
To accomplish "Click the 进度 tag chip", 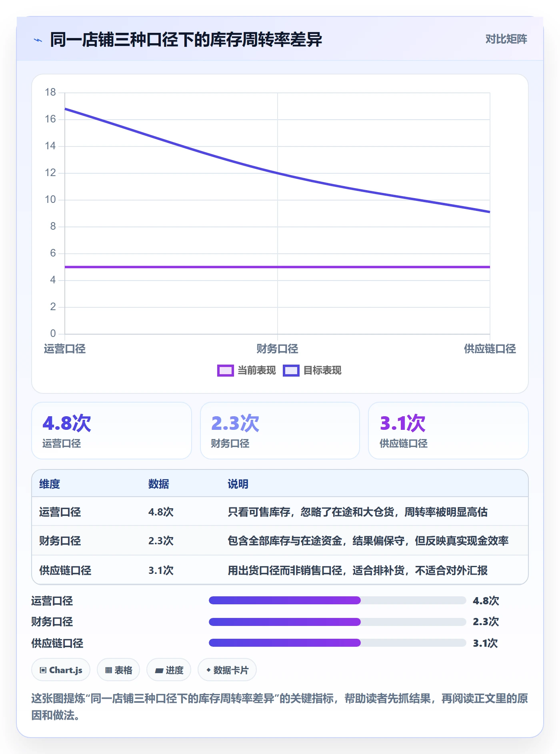I will coord(169,670).
